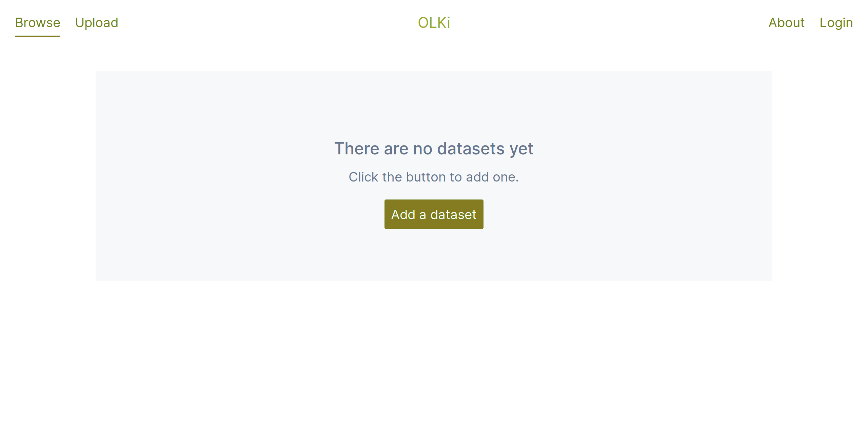Screen dimensions: 868x438
Task: Click the word 'button' in the subtitle
Action: coord(426,177)
